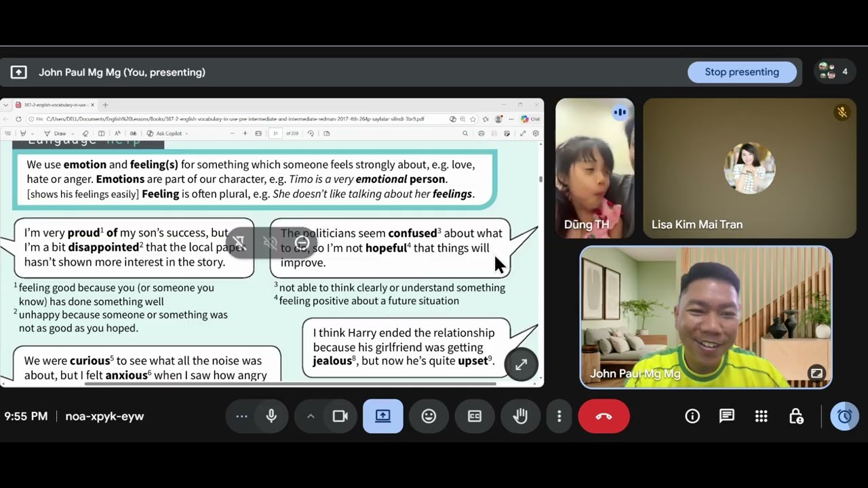Screen dimensions: 868x488
Task: Select the PDF highlight tool
Action: [23, 134]
